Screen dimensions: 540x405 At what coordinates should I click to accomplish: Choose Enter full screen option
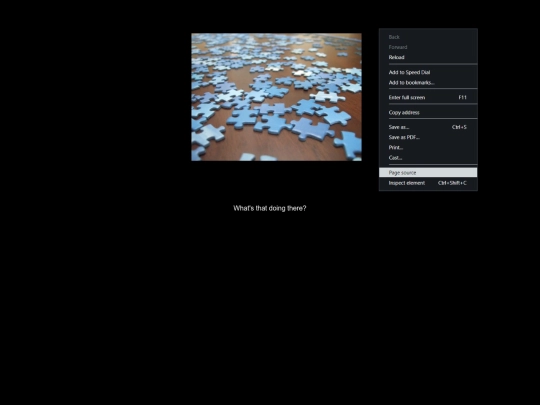coord(428,97)
